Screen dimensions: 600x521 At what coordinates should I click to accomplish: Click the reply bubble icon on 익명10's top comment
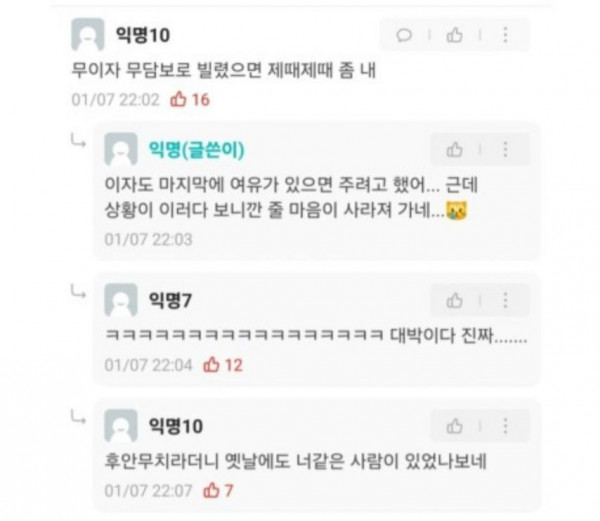(x=404, y=35)
